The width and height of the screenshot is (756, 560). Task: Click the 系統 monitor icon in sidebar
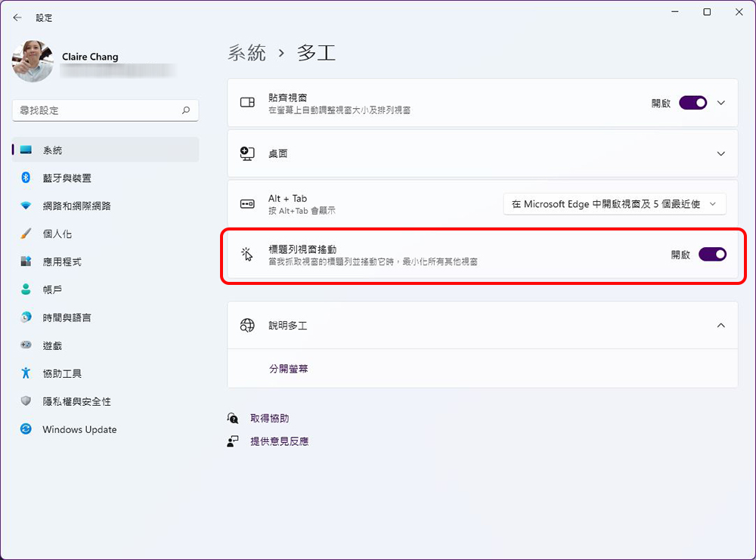[26, 150]
